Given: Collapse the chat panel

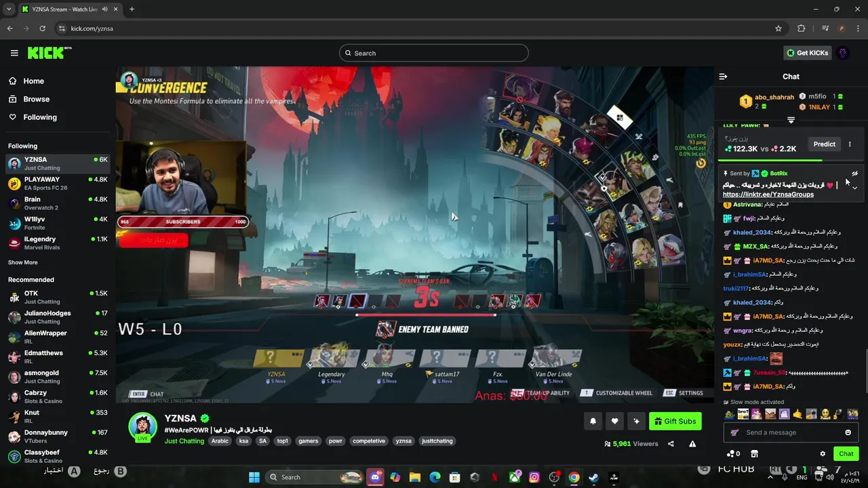Looking at the screenshot, I should point(723,77).
